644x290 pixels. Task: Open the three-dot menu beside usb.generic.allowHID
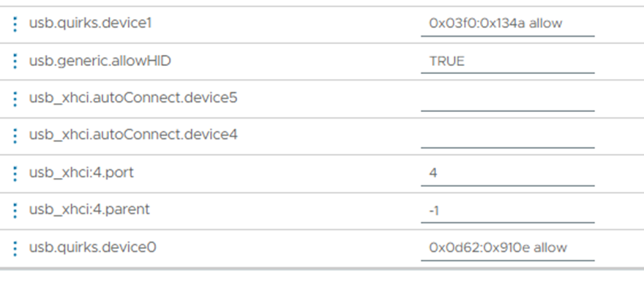click(x=15, y=62)
